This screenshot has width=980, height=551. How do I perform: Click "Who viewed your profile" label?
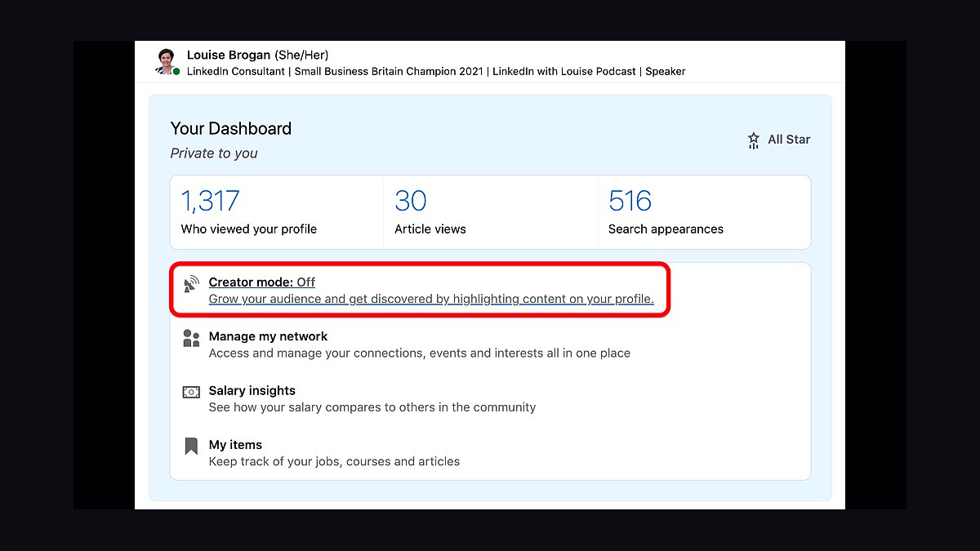pos(249,229)
